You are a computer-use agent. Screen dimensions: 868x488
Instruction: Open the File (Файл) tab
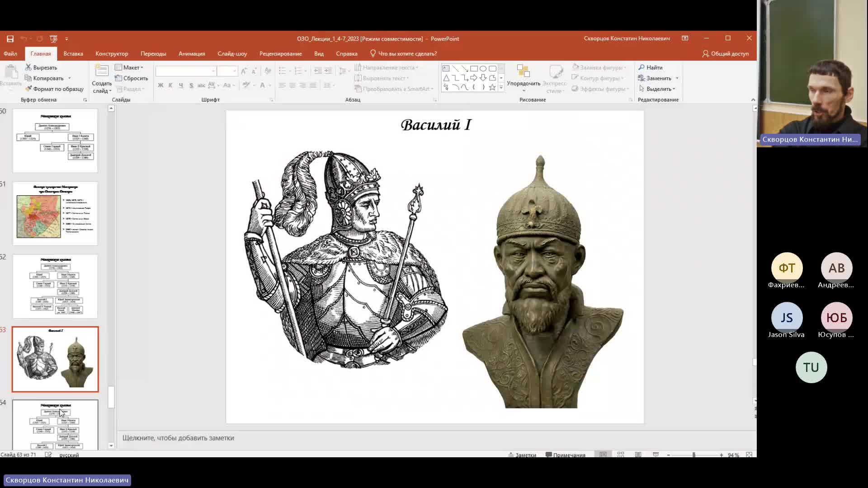click(10, 53)
